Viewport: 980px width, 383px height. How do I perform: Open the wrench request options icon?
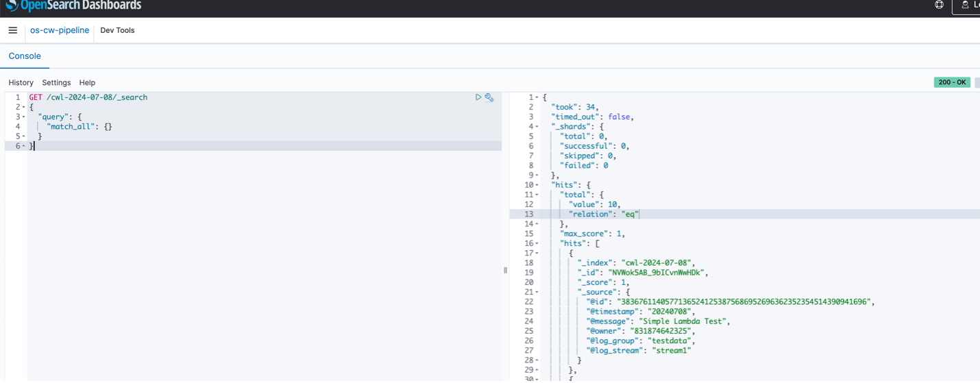489,97
